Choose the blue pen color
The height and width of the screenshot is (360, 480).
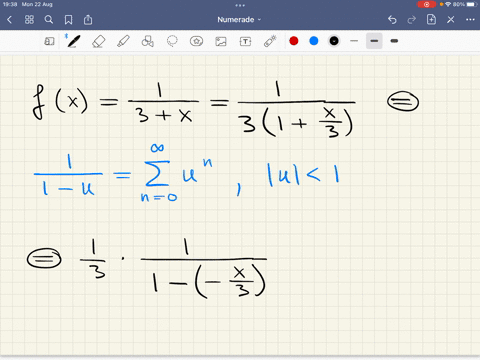click(x=314, y=41)
